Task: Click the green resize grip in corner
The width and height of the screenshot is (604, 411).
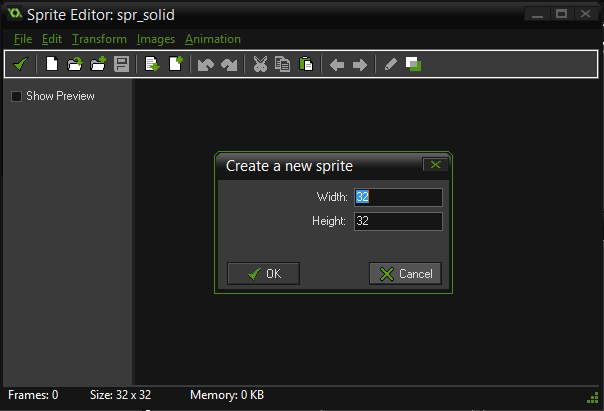Action: [592, 398]
